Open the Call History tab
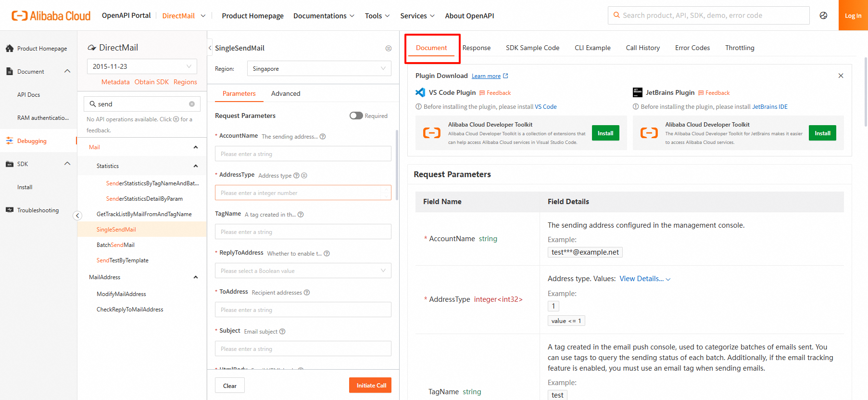 (x=643, y=48)
